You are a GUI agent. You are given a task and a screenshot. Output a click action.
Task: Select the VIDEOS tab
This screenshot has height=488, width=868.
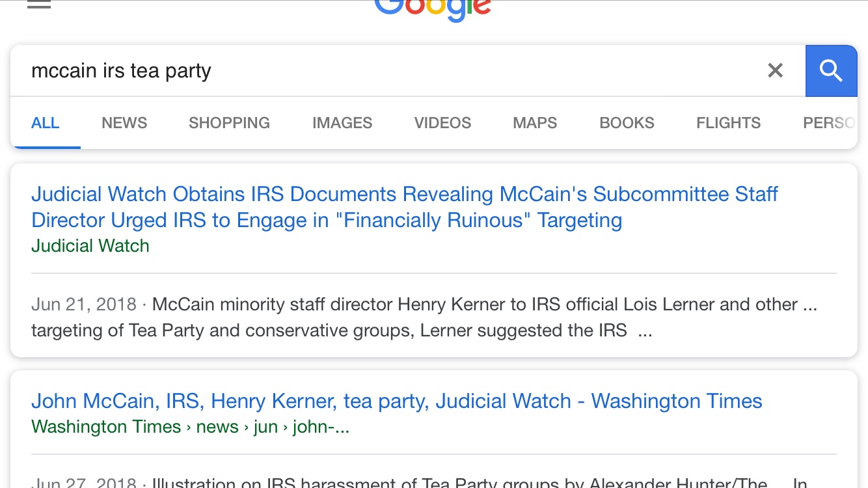coord(442,123)
